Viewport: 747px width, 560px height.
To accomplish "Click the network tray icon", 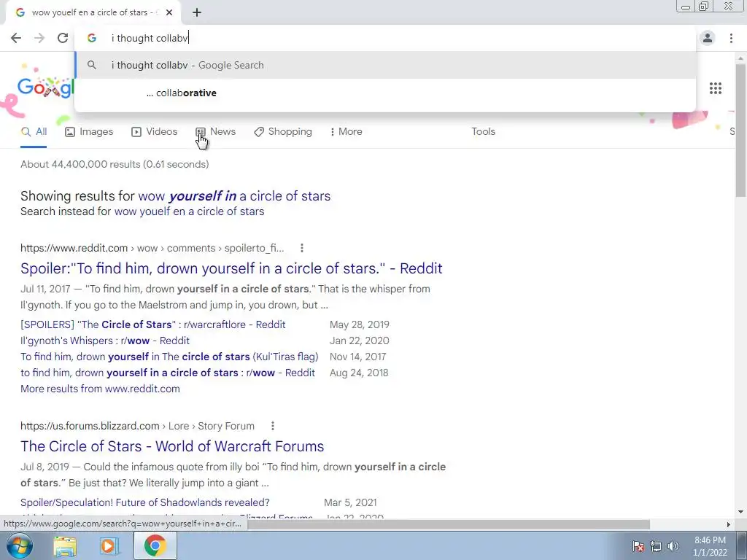I will [x=656, y=546].
